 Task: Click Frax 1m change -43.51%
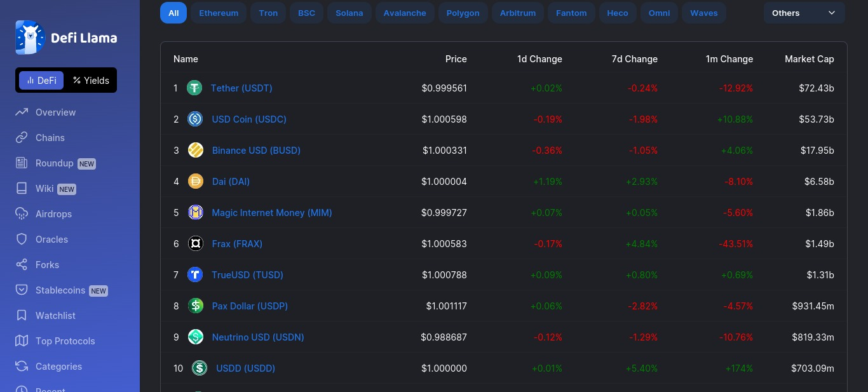pyautogui.click(x=736, y=243)
